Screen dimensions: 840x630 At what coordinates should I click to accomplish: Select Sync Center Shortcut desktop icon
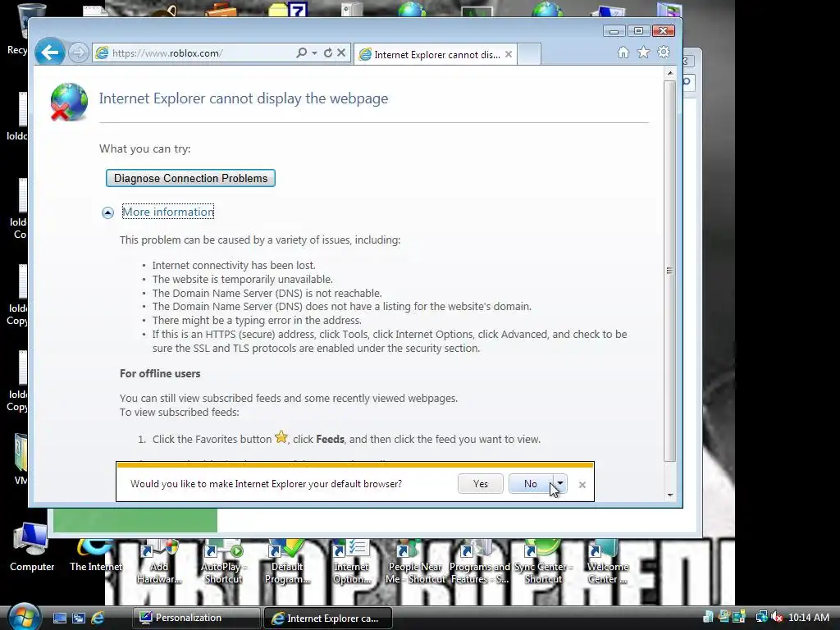[543, 563]
